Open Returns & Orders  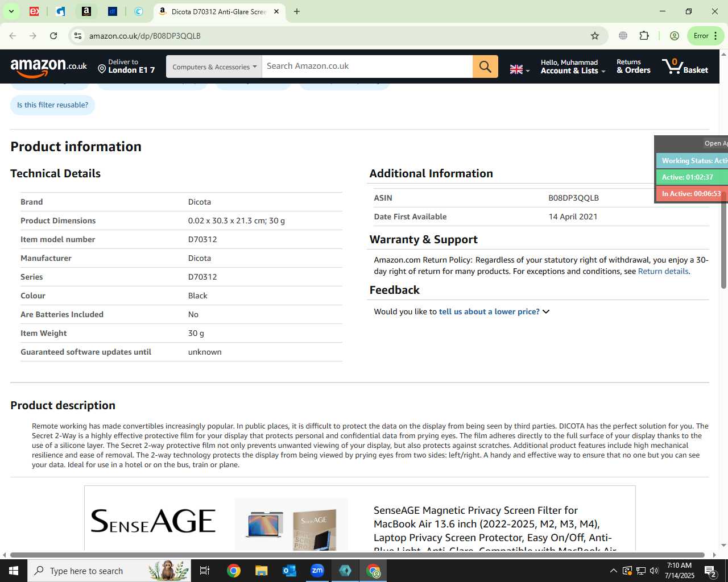pyautogui.click(x=634, y=66)
